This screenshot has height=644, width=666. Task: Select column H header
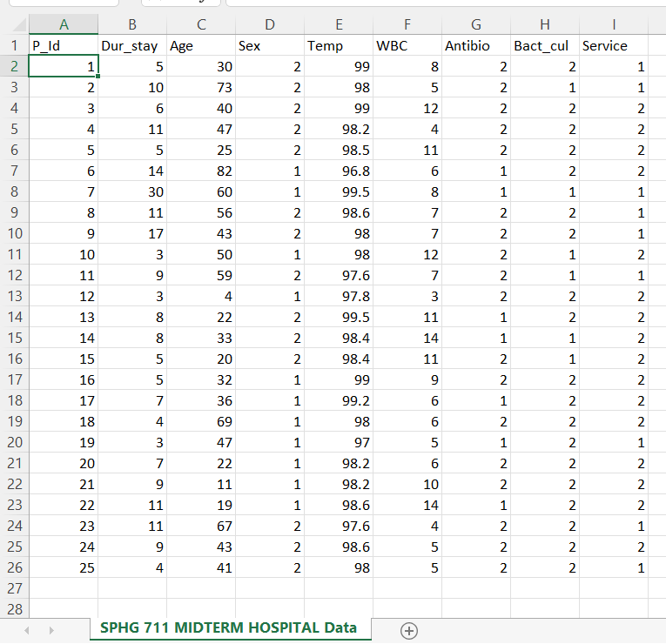545,24
